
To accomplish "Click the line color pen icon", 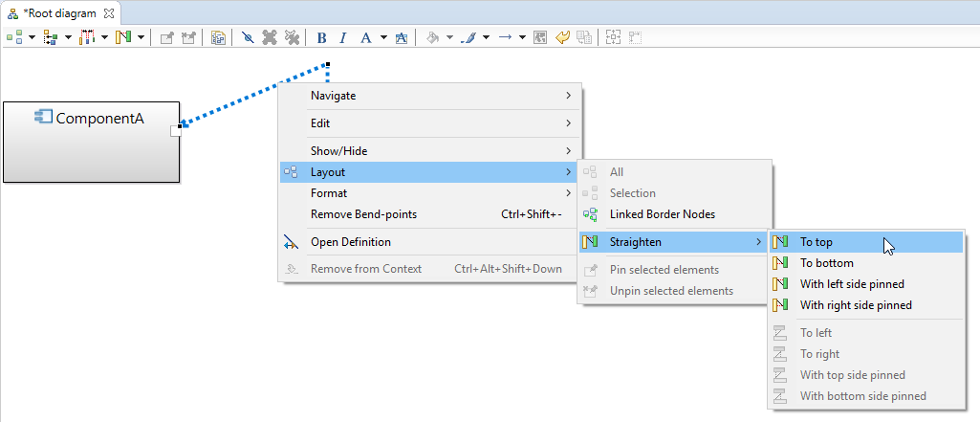I will pos(468,38).
